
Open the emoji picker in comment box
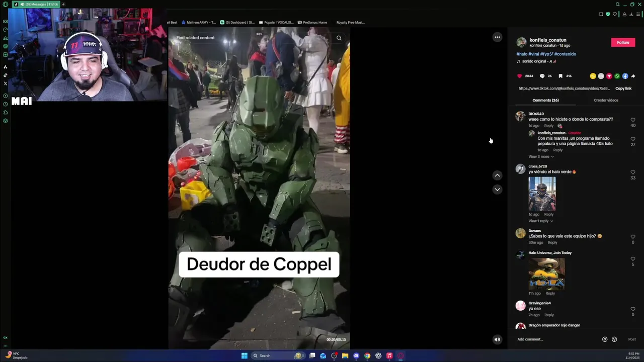tap(614, 339)
